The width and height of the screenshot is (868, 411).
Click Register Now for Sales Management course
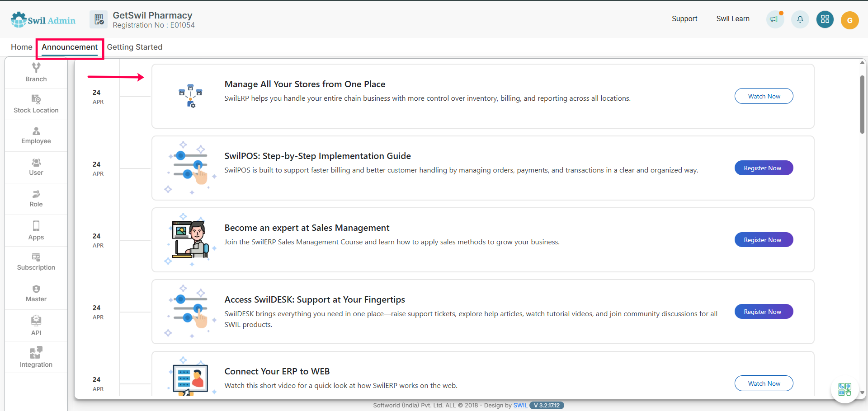click(764, 240)
